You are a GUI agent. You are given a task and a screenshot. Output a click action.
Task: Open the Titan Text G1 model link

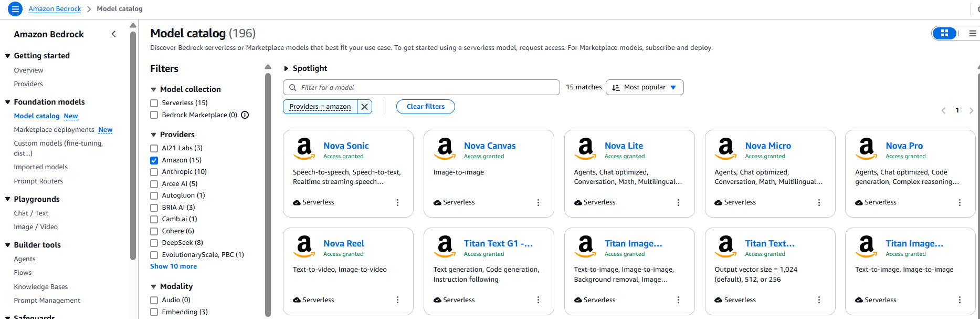pos(498,243)
